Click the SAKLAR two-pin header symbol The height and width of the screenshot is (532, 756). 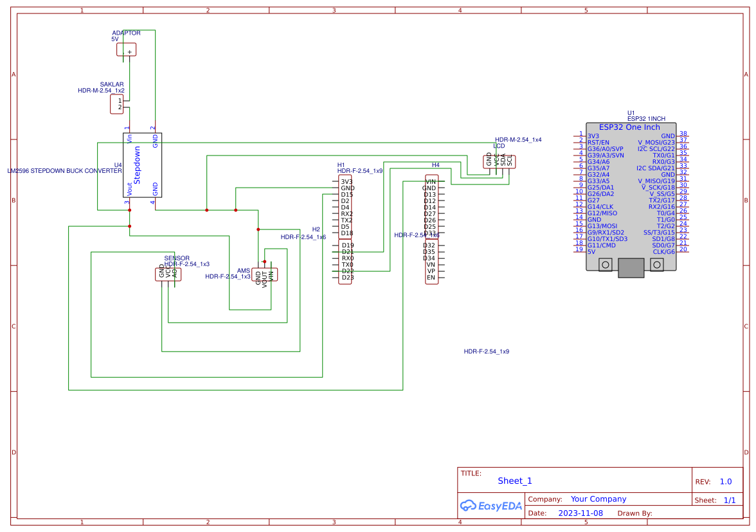tap(116, 104)
